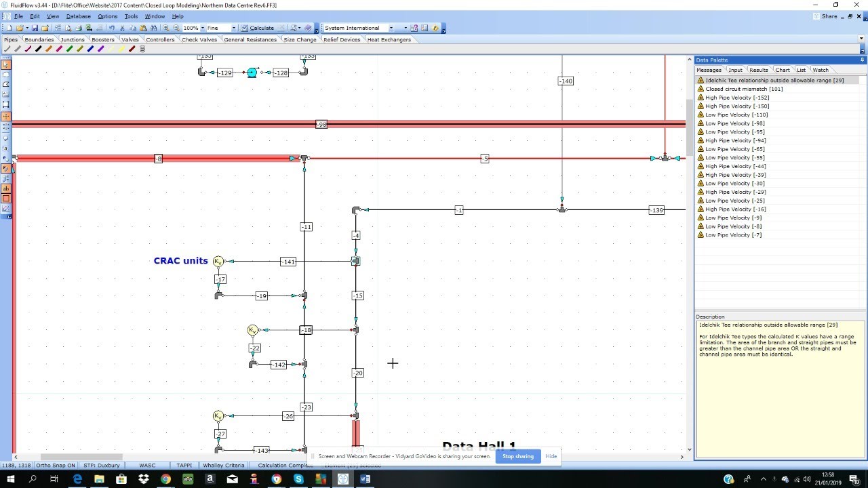
Task: Open the Tools menu
Action: click(131, 16)
